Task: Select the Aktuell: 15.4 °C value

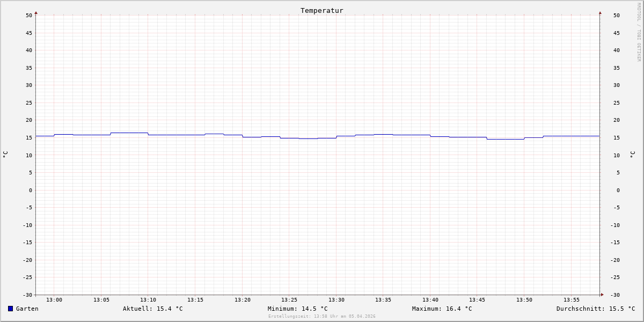Action: coord(153,309)
